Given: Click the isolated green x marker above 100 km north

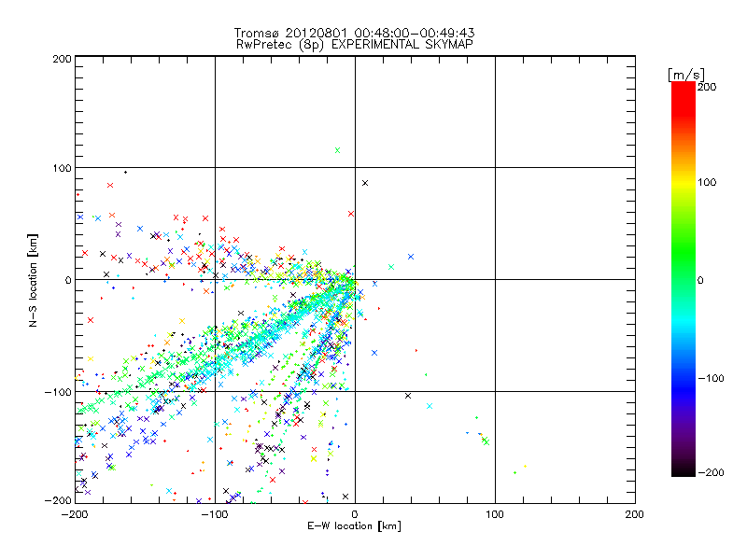Looking at the screenshot, I should tap(337, 150).
